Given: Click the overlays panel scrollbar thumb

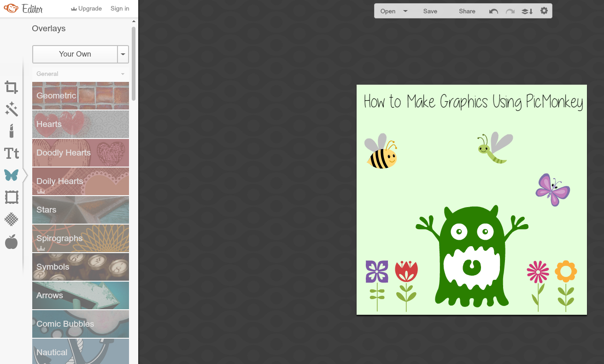Looking at the screenshot, I should [x=134, y=63].
